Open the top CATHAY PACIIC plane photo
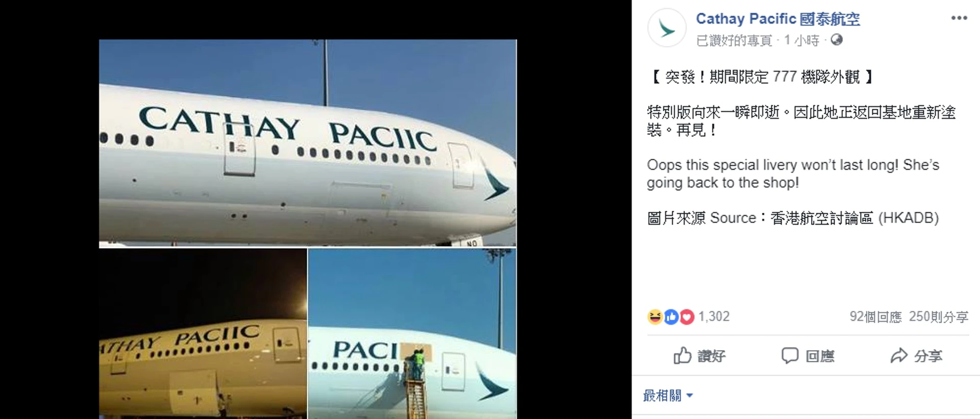 pos(308,143)
